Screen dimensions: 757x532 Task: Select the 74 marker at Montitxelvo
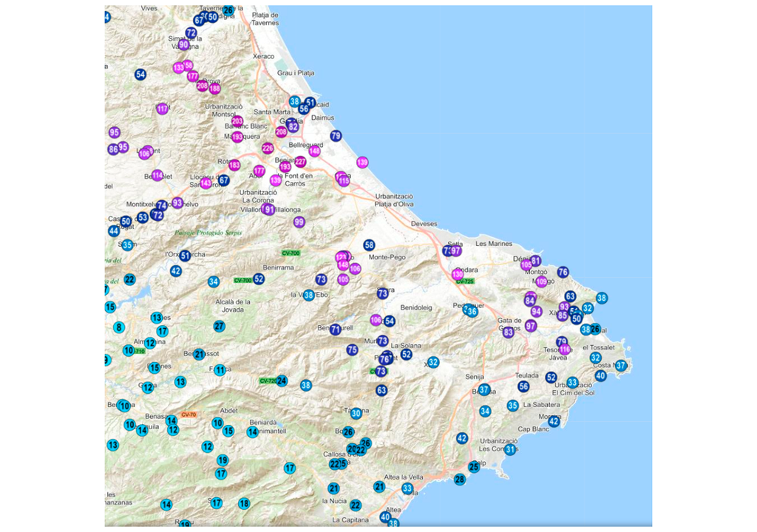(x=162, y=205)
